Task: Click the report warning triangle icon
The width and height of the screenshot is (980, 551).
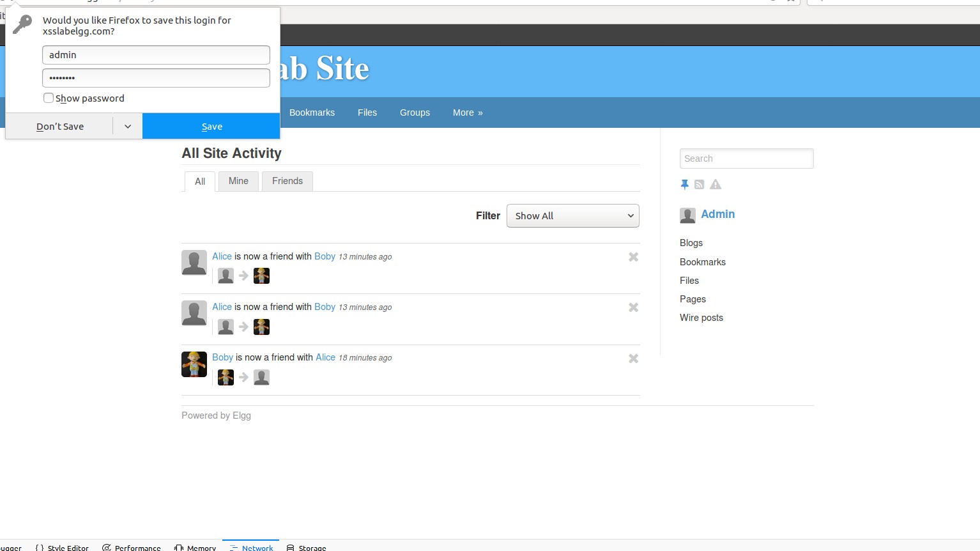Action: (716, 185)
